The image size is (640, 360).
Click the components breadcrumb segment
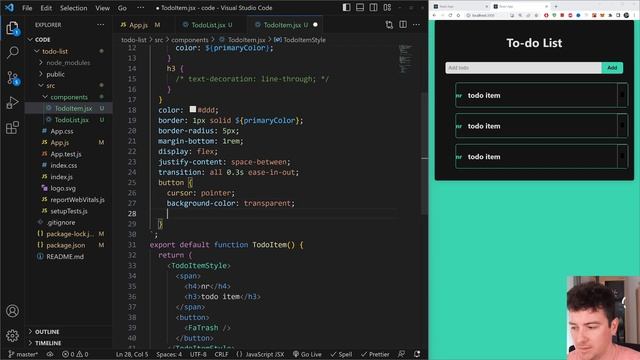[190, 40]
